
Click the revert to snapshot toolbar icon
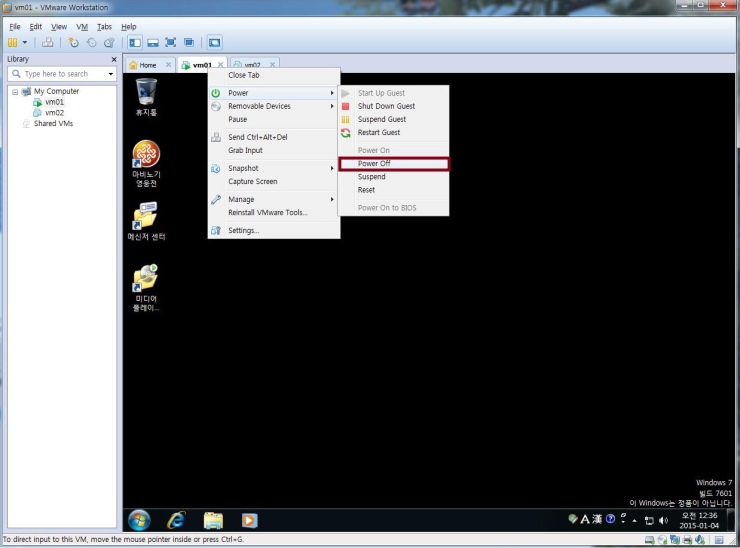[x=91, y=42]
